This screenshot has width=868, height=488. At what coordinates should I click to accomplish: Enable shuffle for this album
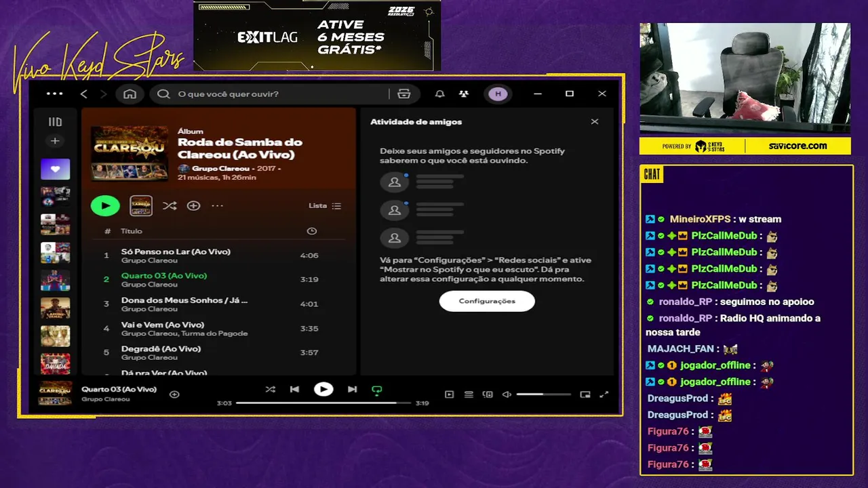pos(170,205)
